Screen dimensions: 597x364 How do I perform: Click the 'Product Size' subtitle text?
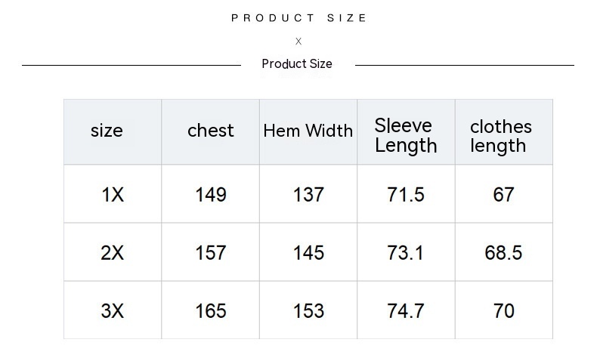click(297, 64)
